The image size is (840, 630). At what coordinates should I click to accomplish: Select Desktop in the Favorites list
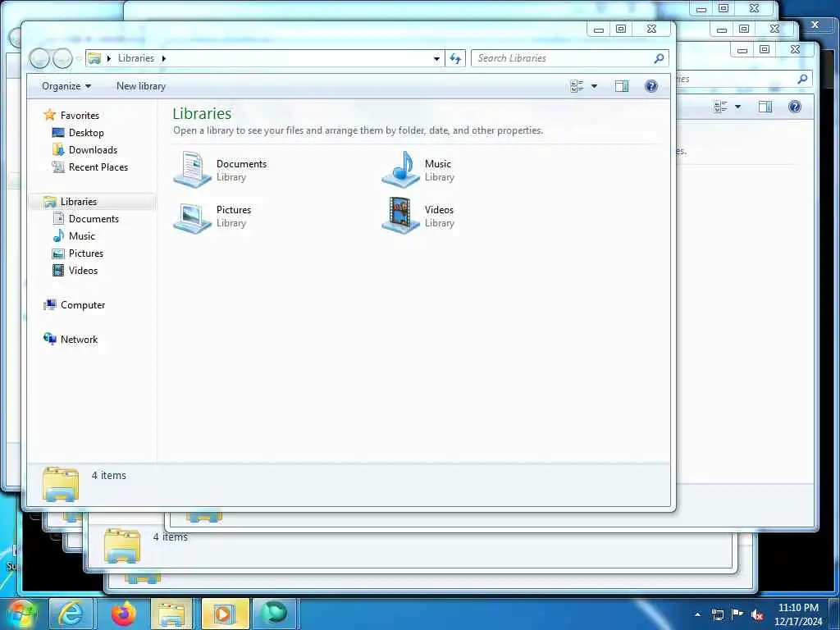[86, 132]
